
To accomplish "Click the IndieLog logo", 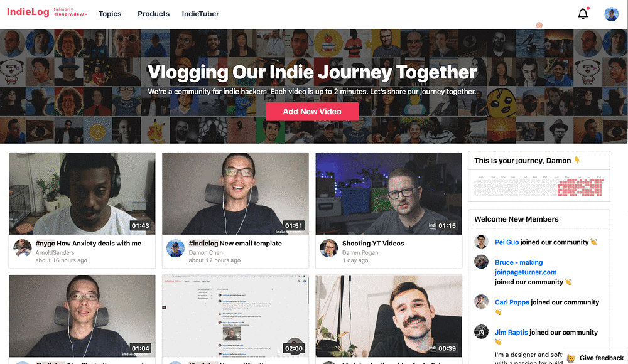I will [28, 12].
